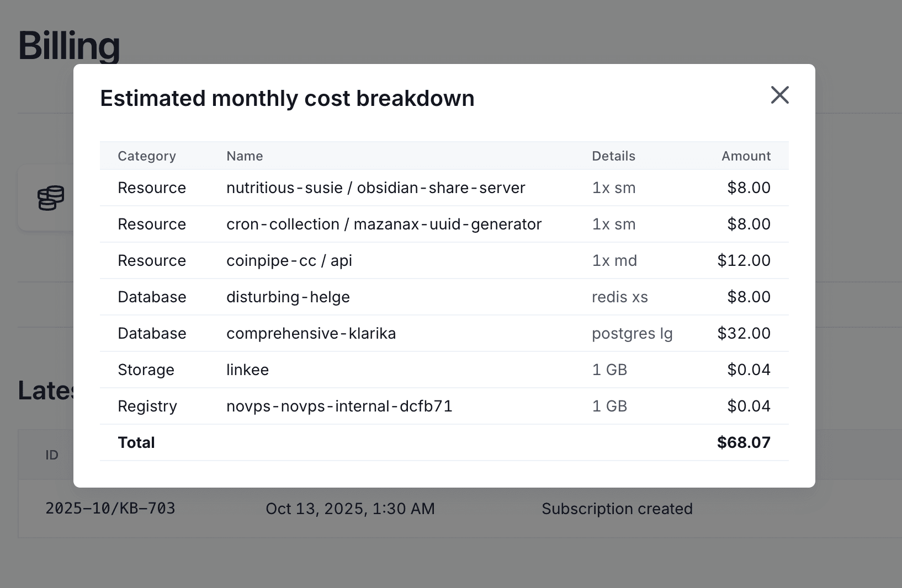Click the Subscription created description
Viewport: 902px width, 588px height.
(617, 509)
